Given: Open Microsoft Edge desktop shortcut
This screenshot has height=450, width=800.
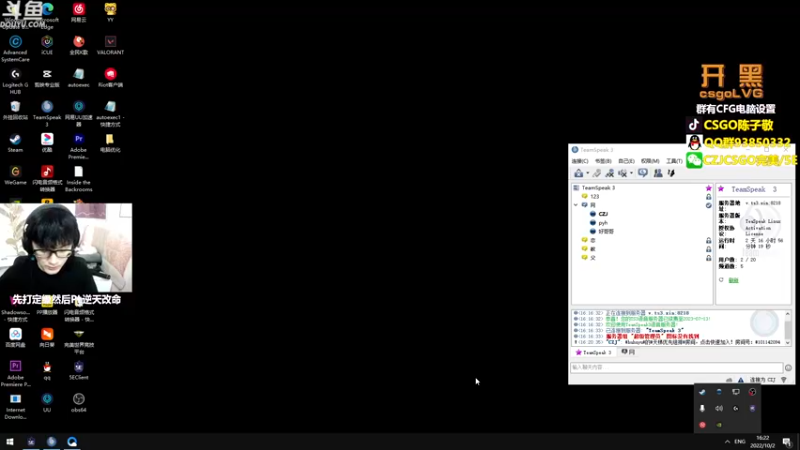Looking at the screenshot, I should pos(47,15).
